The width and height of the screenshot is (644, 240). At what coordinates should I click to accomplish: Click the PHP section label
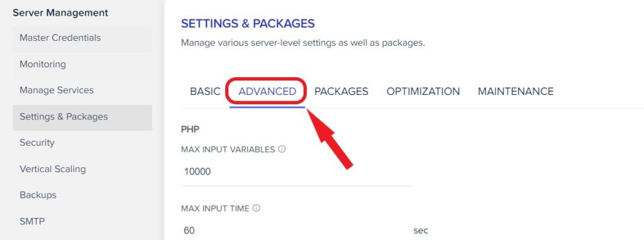pyautogui.click(x=190, y=129)
